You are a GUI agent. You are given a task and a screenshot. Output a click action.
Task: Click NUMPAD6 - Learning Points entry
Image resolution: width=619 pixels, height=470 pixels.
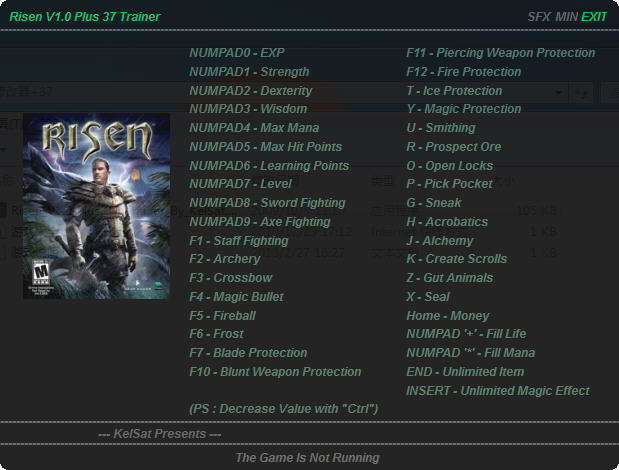pos(269,166)
